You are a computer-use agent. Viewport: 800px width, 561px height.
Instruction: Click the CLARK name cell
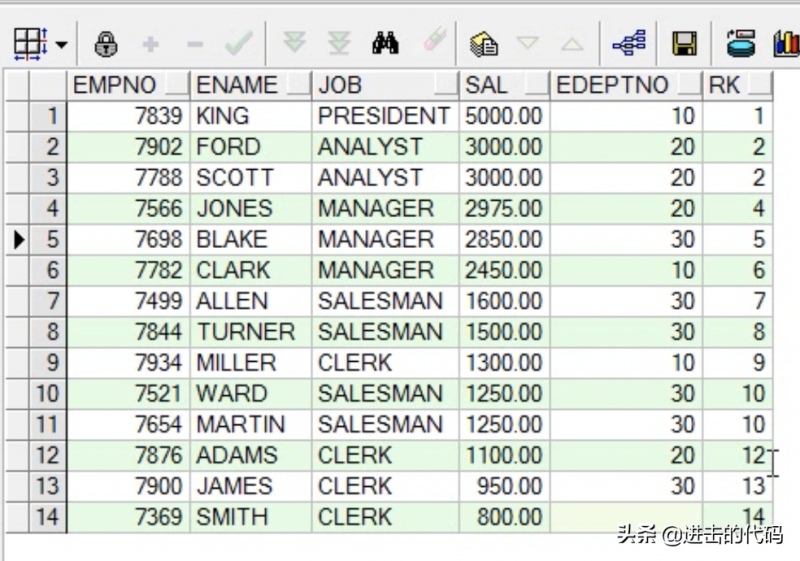[x=251, y=270]
